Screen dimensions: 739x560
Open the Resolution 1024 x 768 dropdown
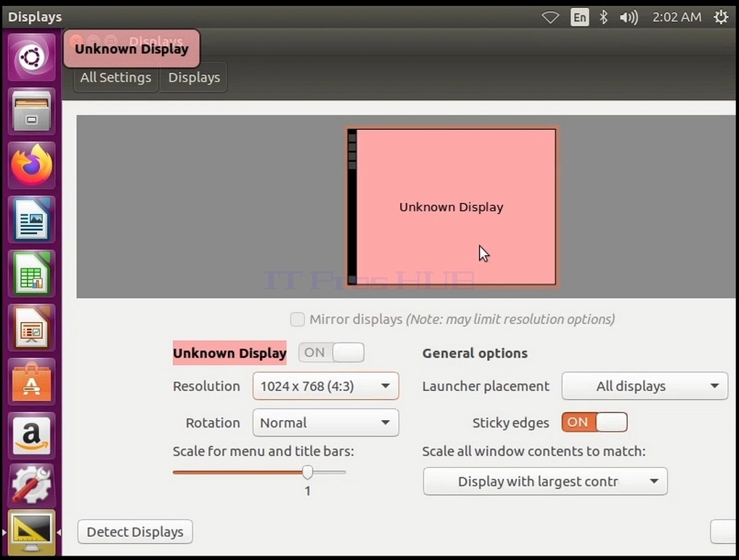(326, 386)
